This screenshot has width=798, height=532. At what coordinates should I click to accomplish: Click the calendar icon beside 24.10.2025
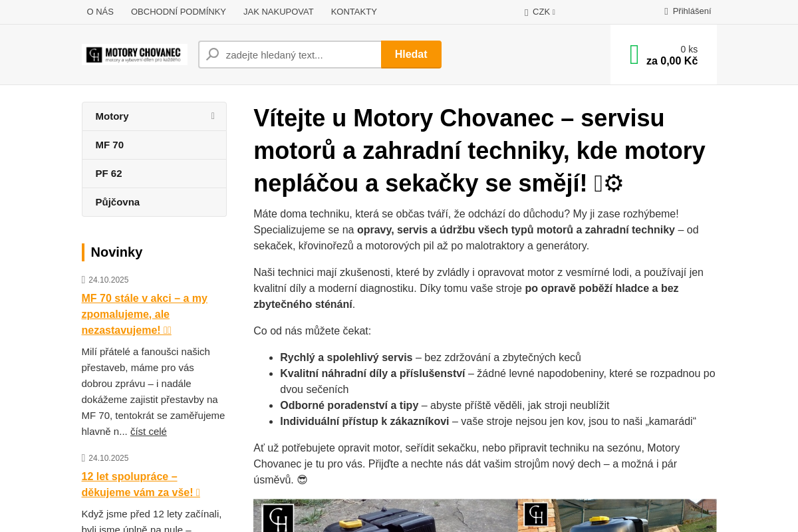click(84, 279)
